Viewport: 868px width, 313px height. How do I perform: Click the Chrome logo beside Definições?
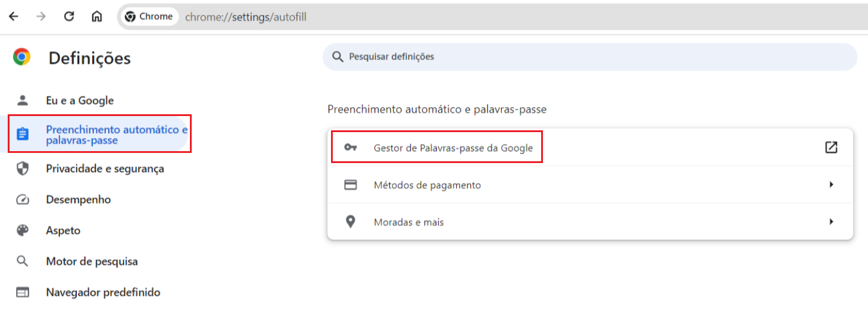[x=22, y=57]
